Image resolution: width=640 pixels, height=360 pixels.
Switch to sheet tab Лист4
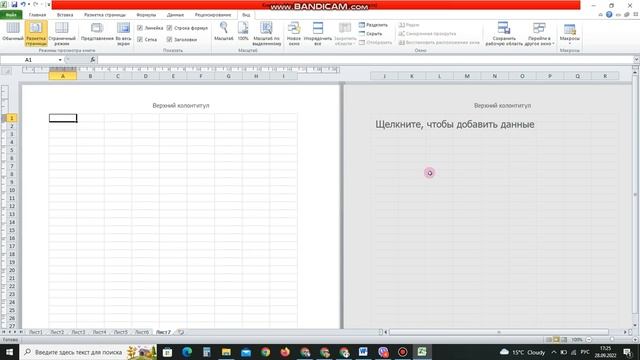pyautogui.click(x=99, y=332)
